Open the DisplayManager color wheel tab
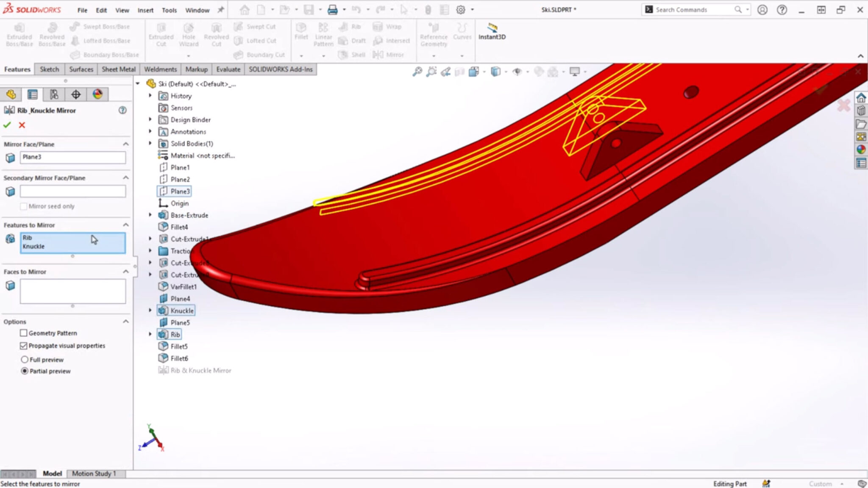Image resolution: width=868 pixels, height=488 pixels. pyautogui.click(x=97, y=94)
